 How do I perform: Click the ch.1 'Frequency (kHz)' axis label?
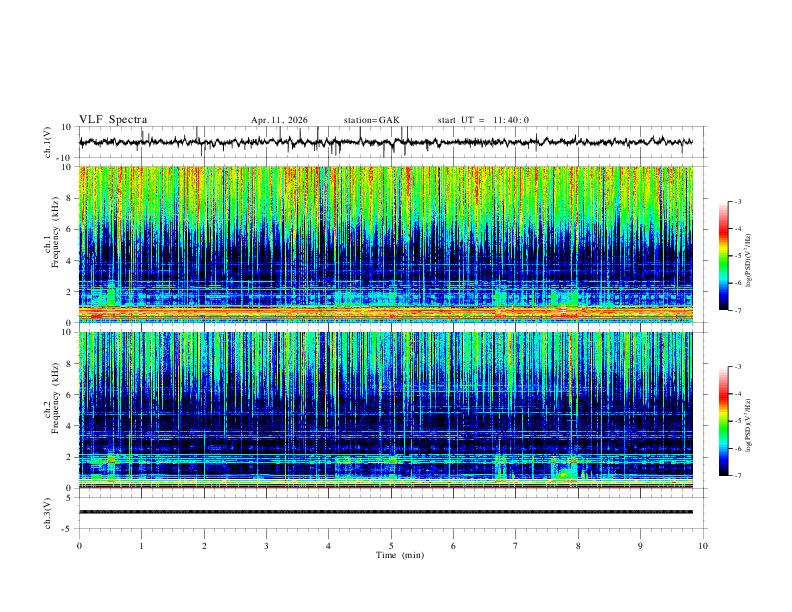pos(55,233)
